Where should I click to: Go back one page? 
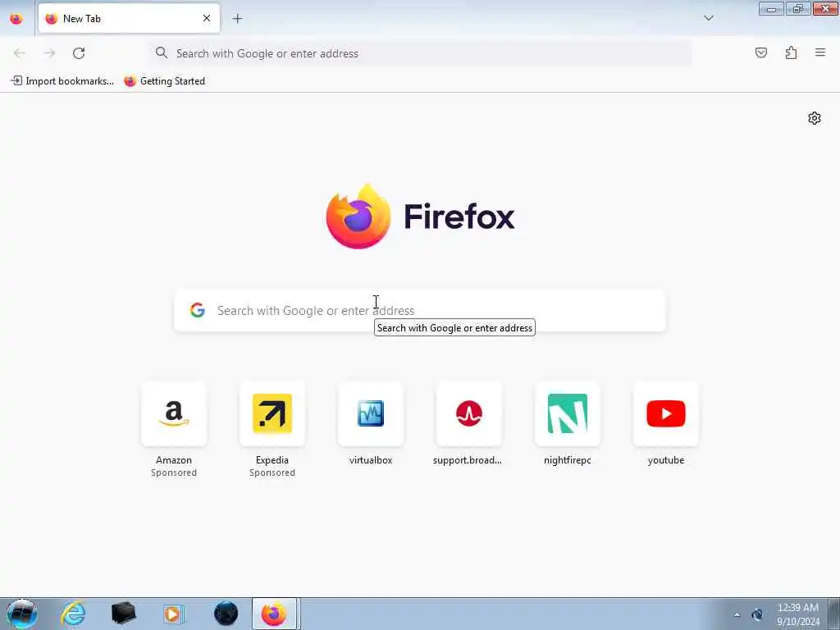pyautogui.click(x=20, y=53)
